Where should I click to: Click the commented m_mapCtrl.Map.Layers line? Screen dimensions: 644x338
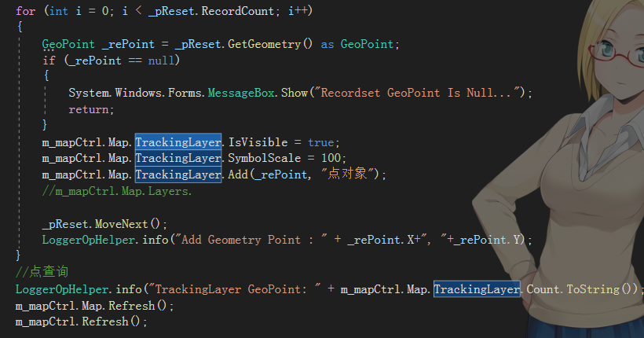[x=117, y=191]
